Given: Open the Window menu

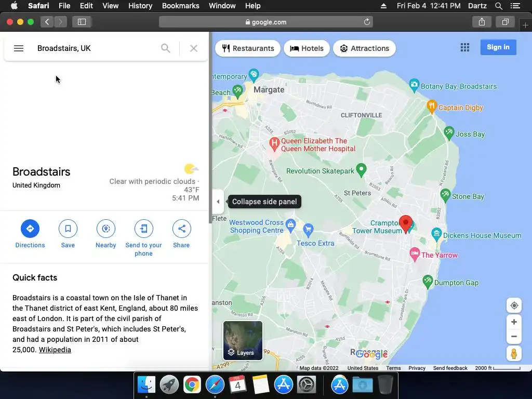Looking at the screenshot, I should (x=222, y=6).
